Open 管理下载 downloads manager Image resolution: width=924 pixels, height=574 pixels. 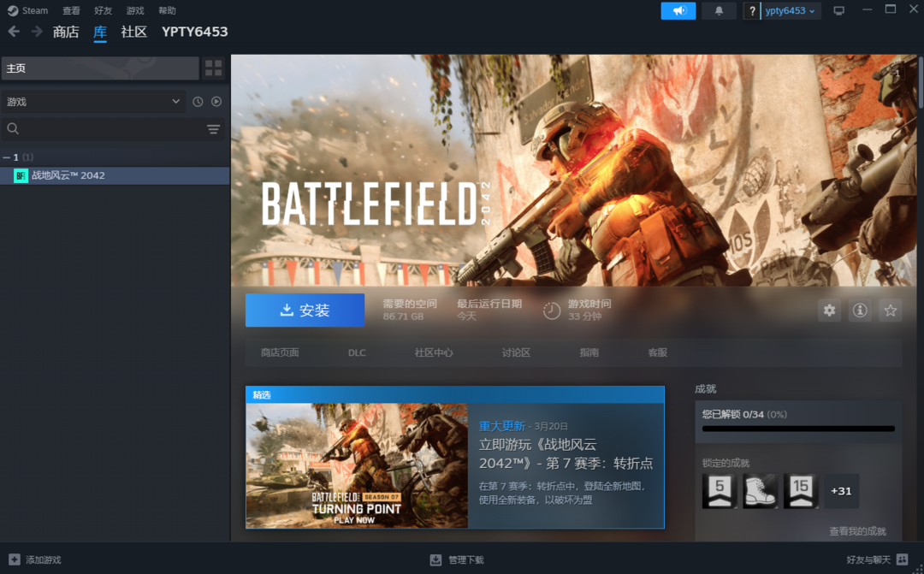click(x=457, y=559)
